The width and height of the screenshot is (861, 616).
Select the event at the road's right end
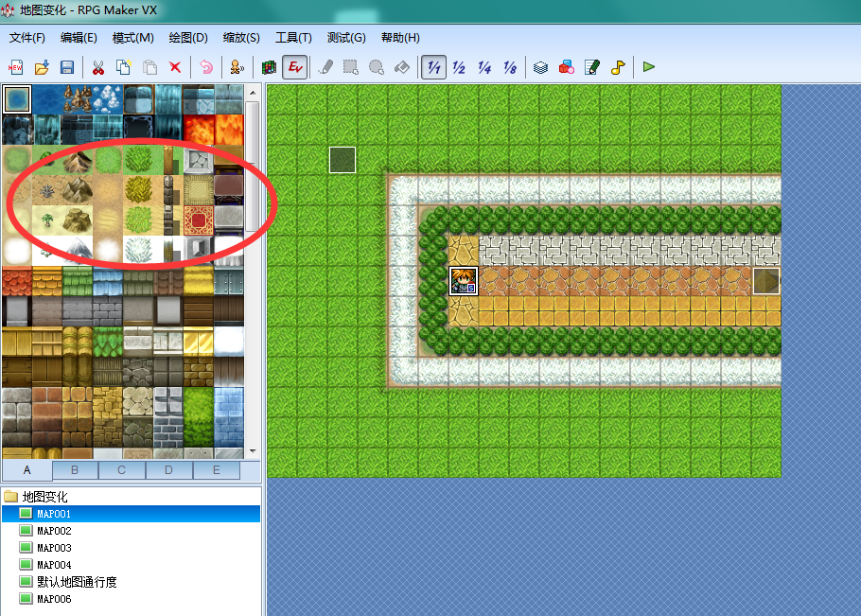(766, 281)
